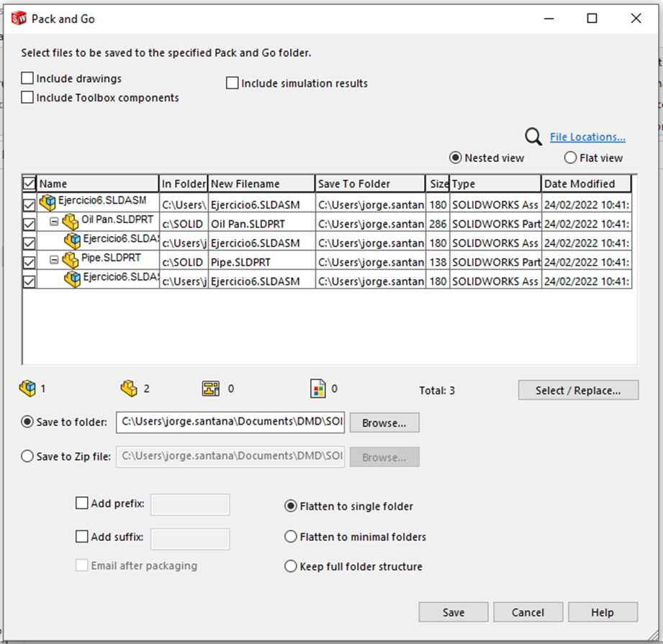This screenshot has width=663, height=644.
Task: Click the Oil Pan.SLDPRT part icon
Action: tap(71, 222)
